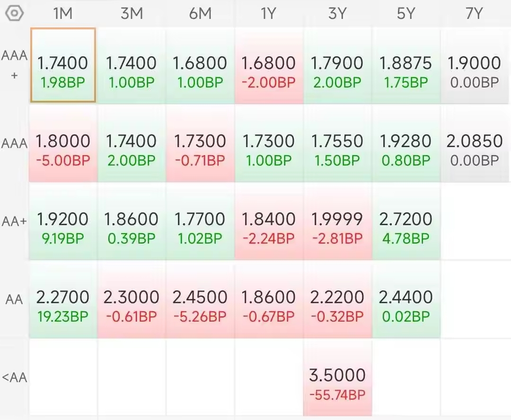Open the AAA+ 5Y cell 1.8875
The image size is (511, 420).
coord(405,65)
